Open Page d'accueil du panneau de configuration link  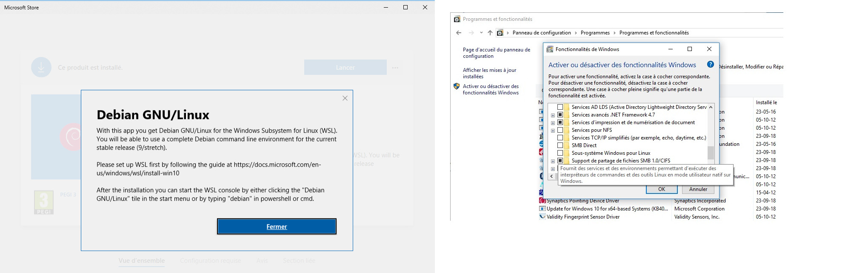(x=497, y=53)
